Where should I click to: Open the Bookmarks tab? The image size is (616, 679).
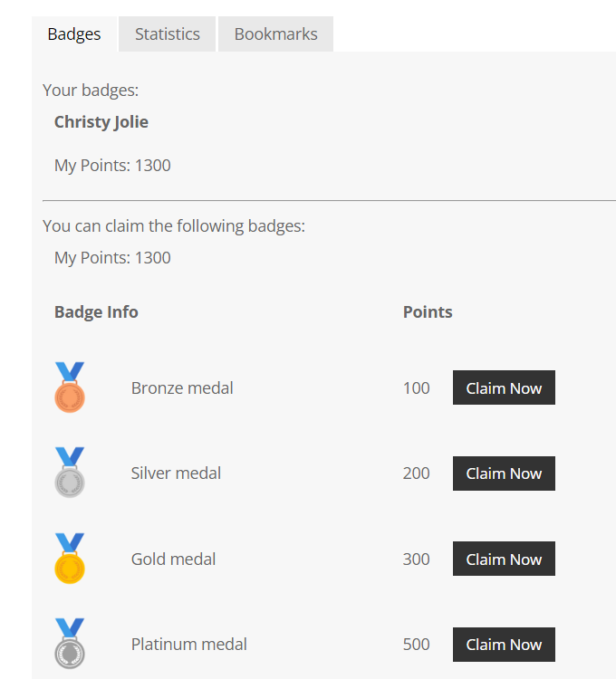tap(276, 34)
